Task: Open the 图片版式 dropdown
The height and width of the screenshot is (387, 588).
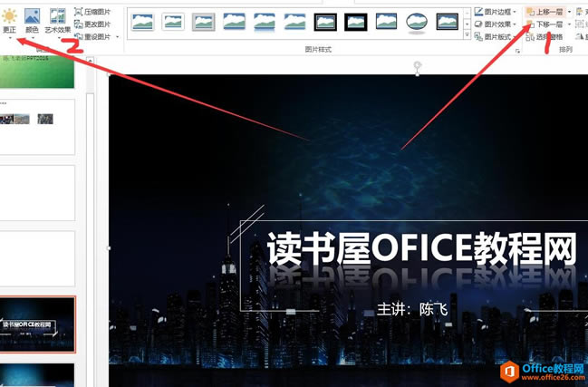Action: (x=496, y=37)
